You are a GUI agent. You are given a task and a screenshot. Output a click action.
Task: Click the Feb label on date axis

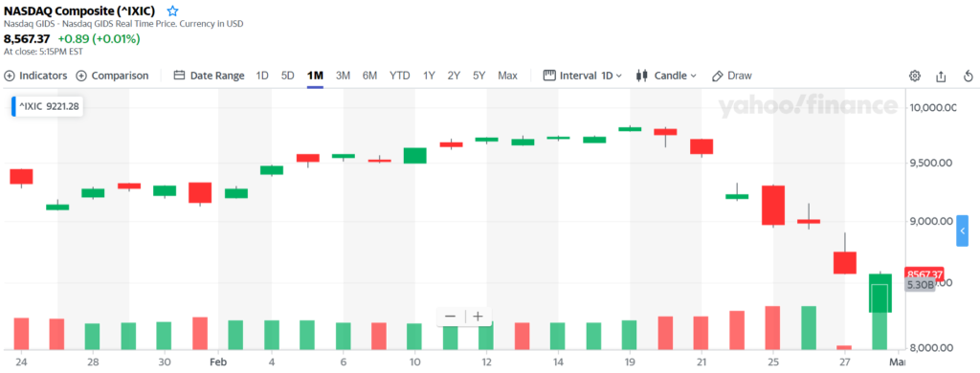217,362
